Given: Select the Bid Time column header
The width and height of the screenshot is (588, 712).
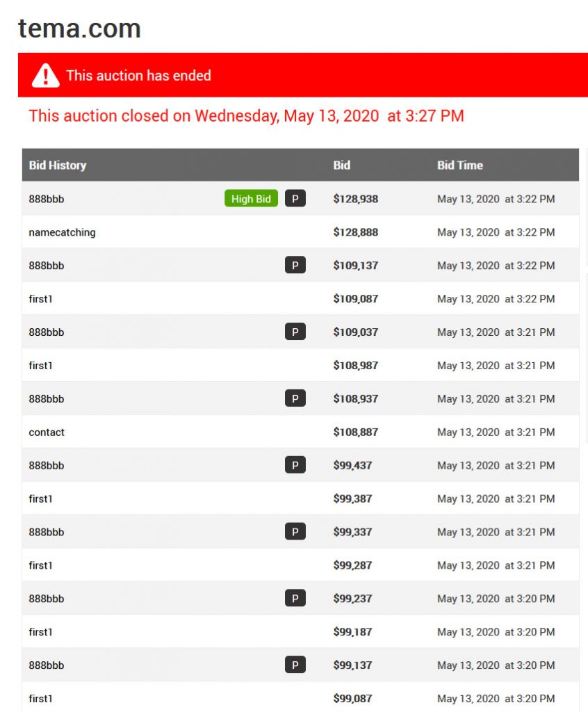Looking at the screenshot, I should (460, 165).
